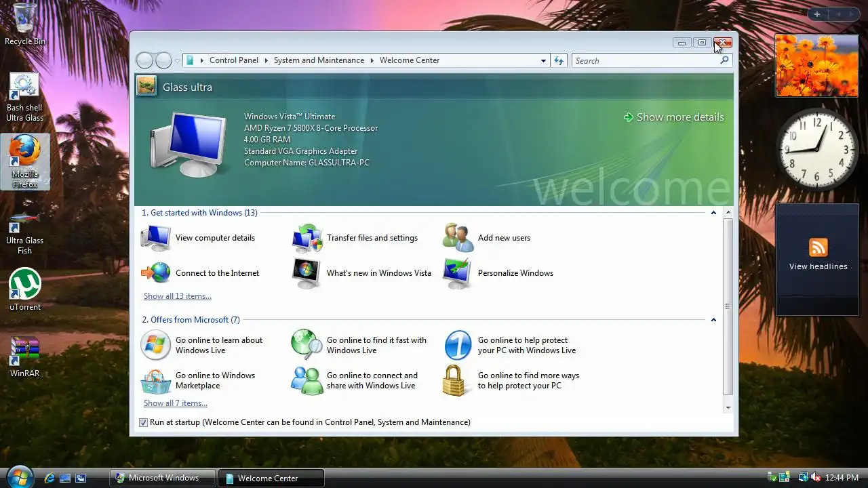This screenshot has width=868, height=488.
Task: Select the Ultra Glass Fish desktop icon
Action: click(24, 232)
